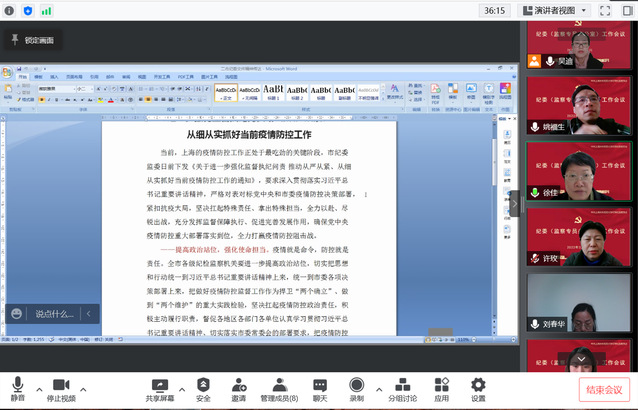Screen dimensions: 638x410
Task: Open the 演讲者视图 view layout dropdown
Action: click(x=562, y=10)
